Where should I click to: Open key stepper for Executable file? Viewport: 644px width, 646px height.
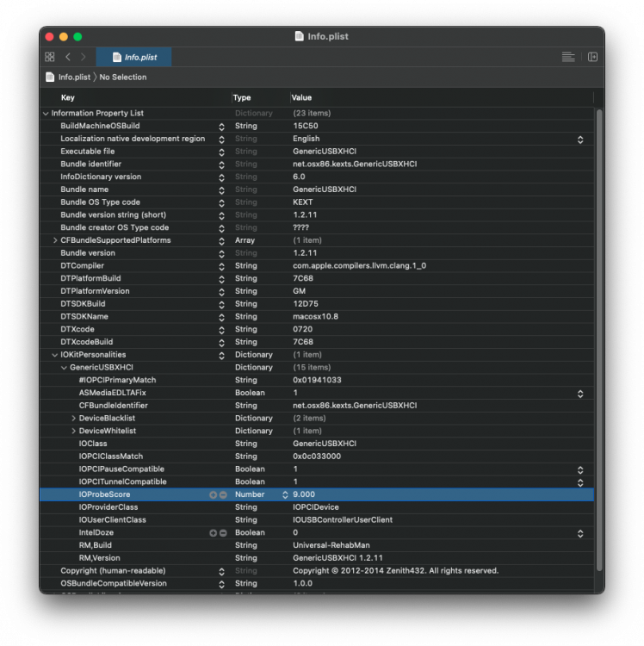[221, 152]
